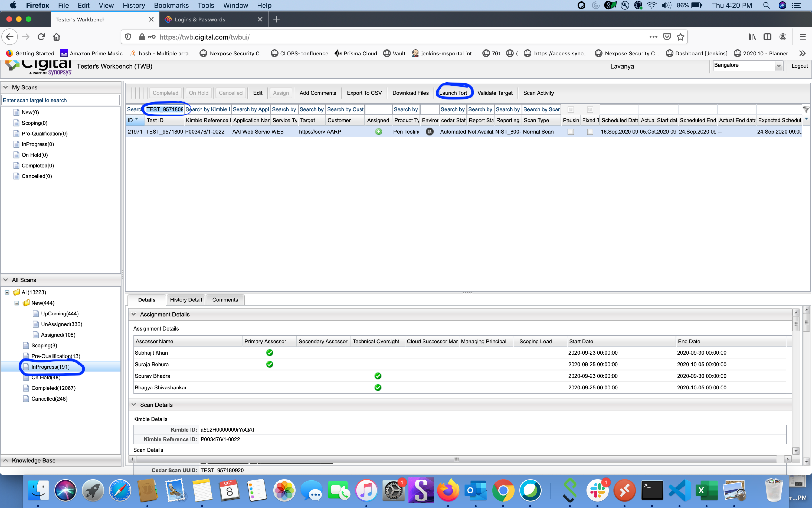The height and width of the screenshot is (508, 812).
Task: Click the filter funnel icon above grid
Action: [806, 109]
